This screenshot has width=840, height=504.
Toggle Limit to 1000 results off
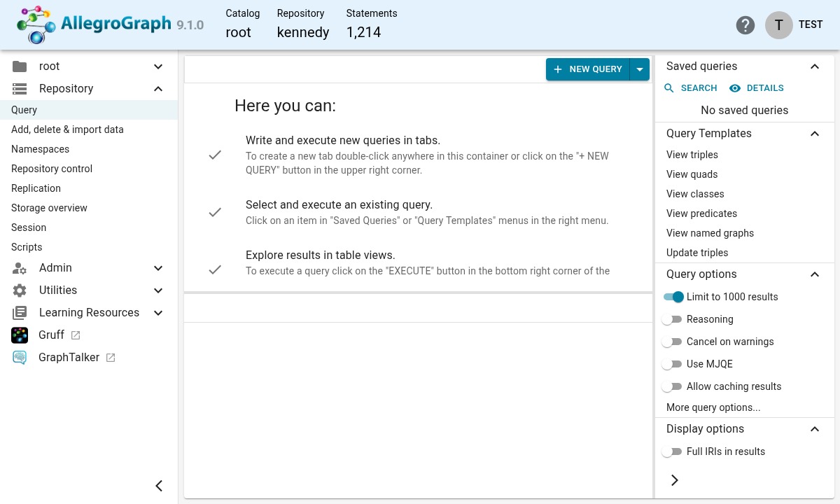point(673,297)
